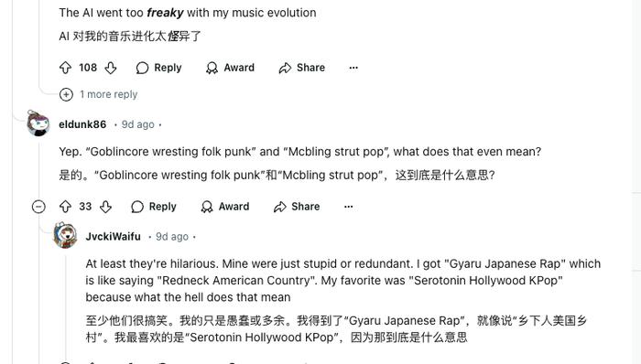Click JvckiWaifu's avatar image
This screenshot has width=641, height=364.
pyautogui.click(x=65, y=235)
